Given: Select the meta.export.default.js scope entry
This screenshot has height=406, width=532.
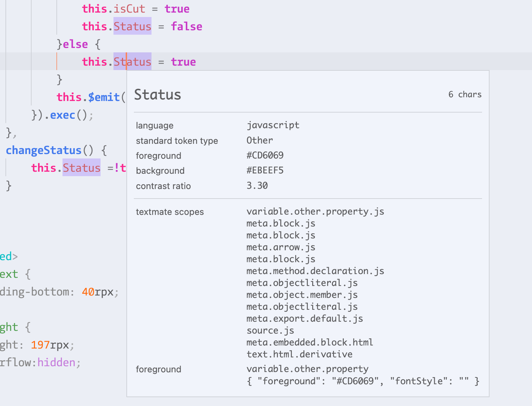Looking at the screenshot, I should point(304,318).
